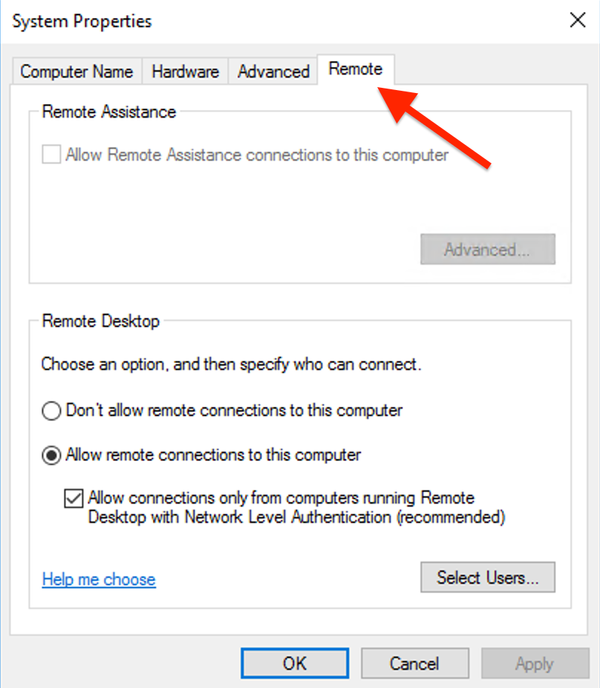The height and width of the screenshot is (688, 600).
Task: Click the Remote Desktop group heading
Action: (x=100, y=321)
